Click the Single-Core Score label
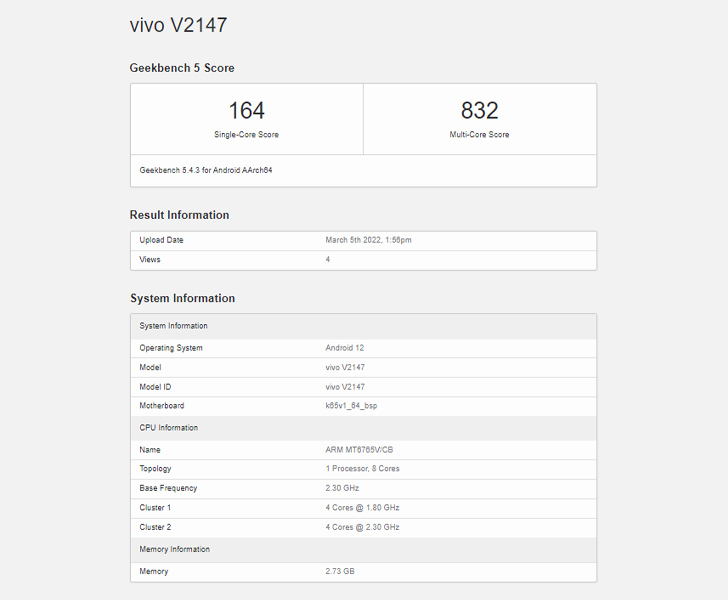Screen dimensions: 728x600 tap(247, 135)
